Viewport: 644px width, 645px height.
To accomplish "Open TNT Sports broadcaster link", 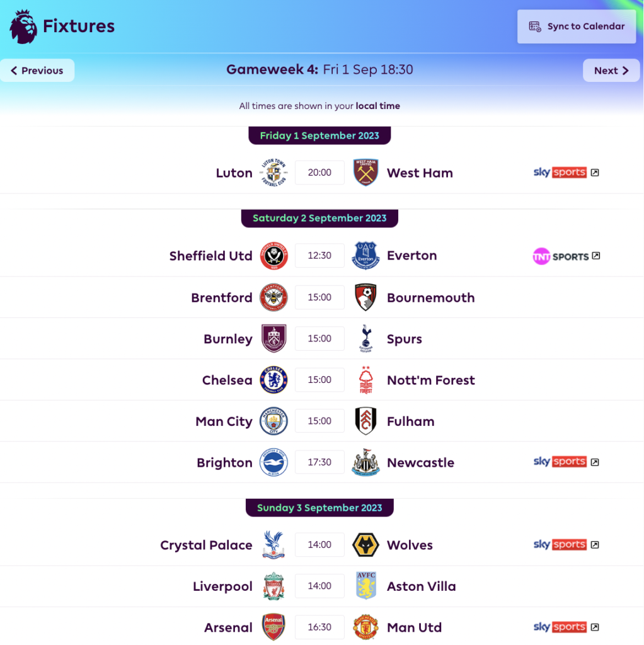I will pyautogui.click(x=566, y=256).
